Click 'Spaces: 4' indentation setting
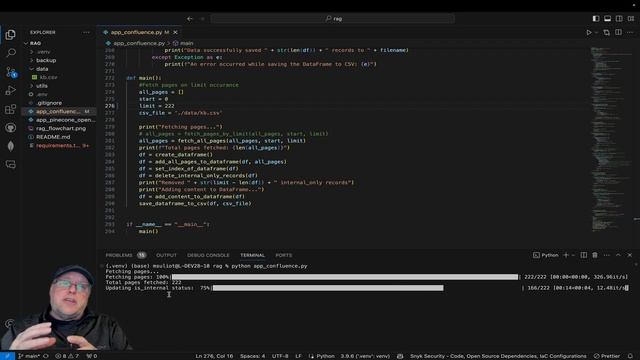Screen dimensions: 640x360 (x=252, y=356)
